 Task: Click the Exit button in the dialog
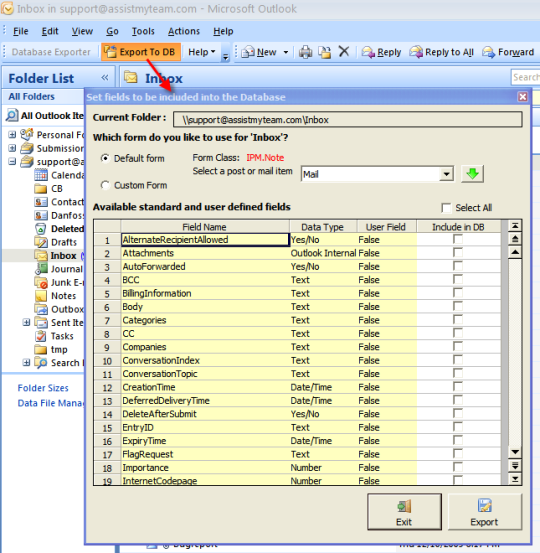404,511
